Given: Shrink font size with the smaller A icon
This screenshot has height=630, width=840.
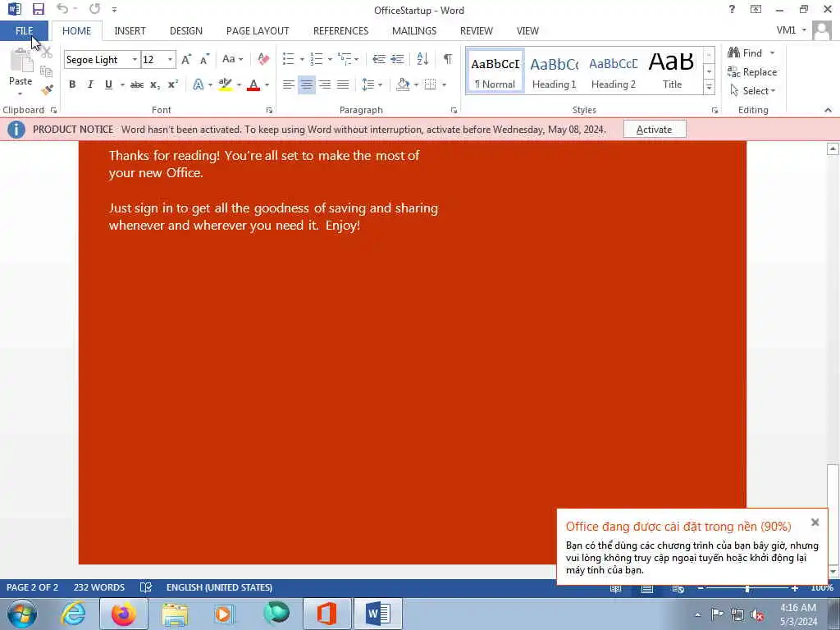Looking at the screenshot, I should click(x=204, y=59).
